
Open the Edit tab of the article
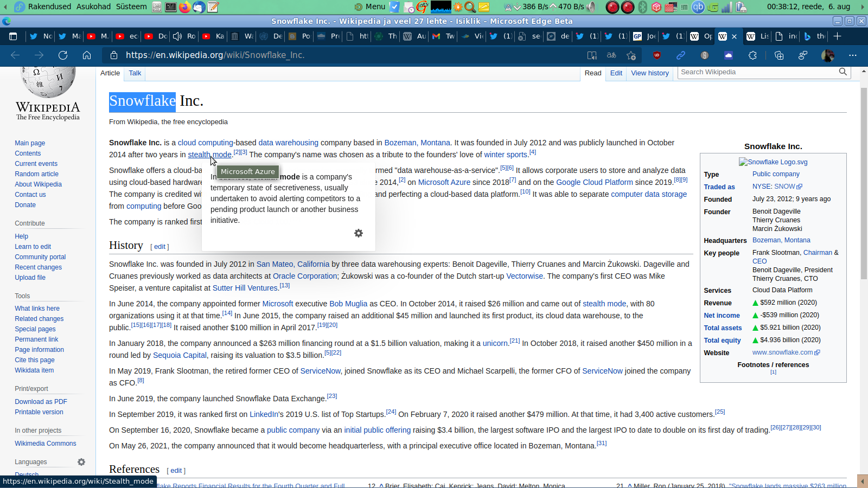click(x=616, y=73)
